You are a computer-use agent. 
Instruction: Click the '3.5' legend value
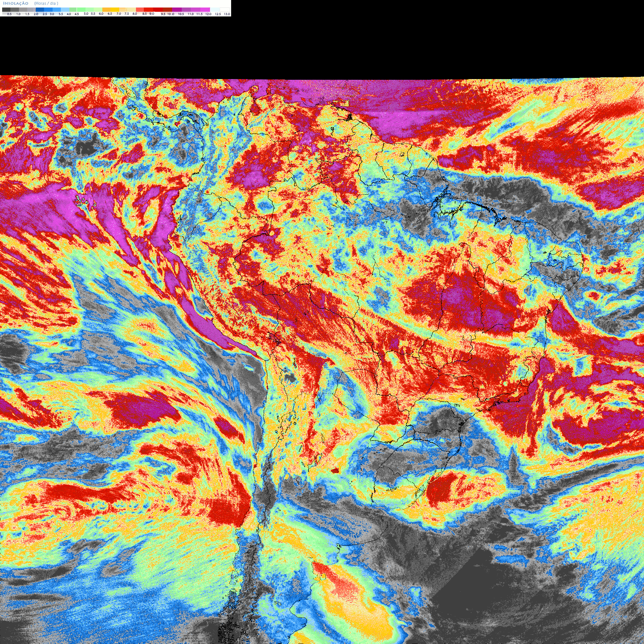pyautogui.click(x=61, y=14)
